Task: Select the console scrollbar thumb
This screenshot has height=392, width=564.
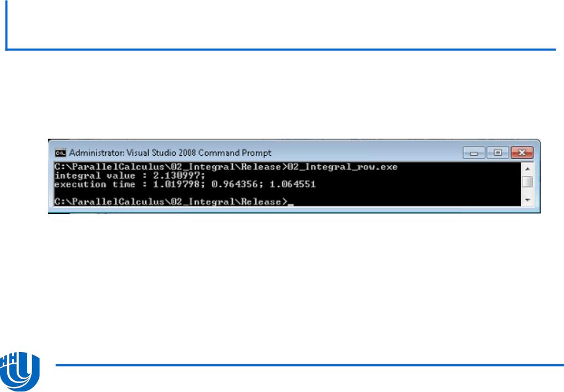Action: [x=527, y=182]
